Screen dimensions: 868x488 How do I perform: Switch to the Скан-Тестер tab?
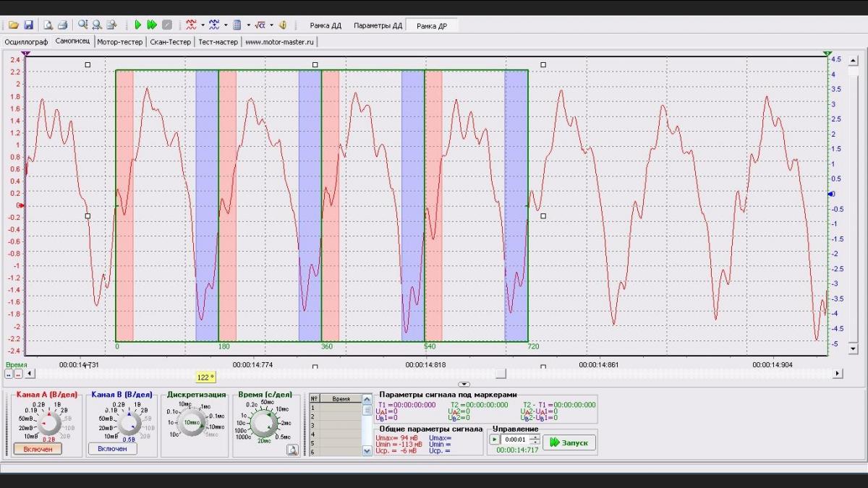click(171, 42)
